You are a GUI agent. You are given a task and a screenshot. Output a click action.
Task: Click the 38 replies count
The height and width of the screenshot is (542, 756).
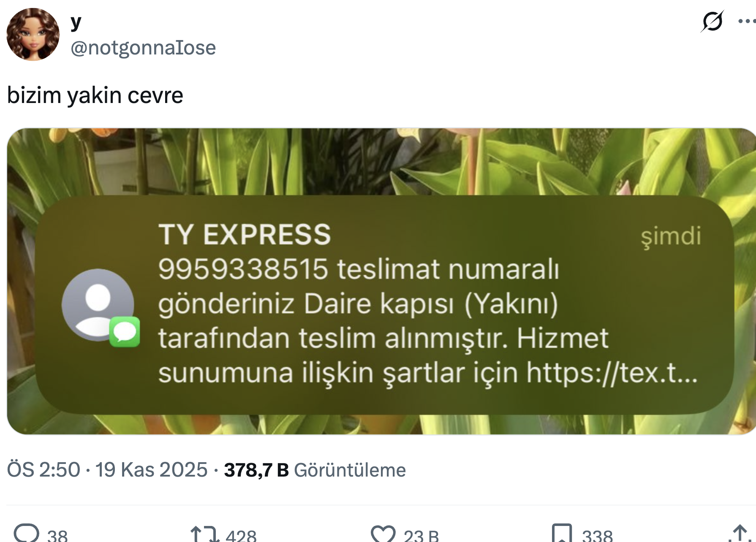[x=57, y=535]
